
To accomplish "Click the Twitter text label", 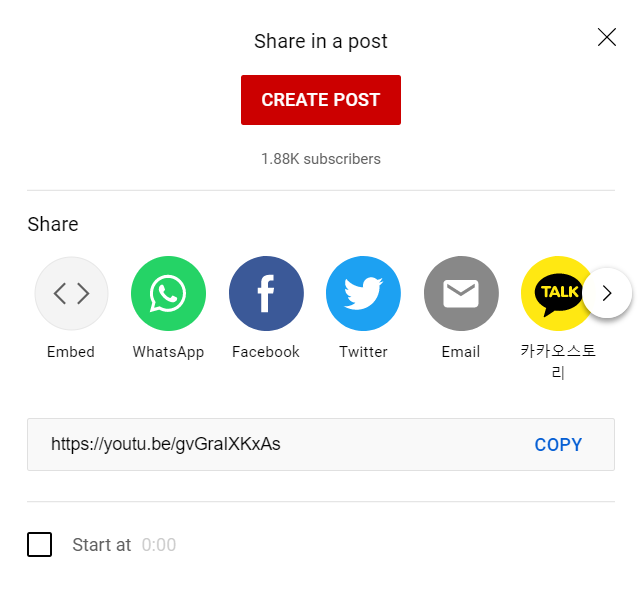I will coord(363,352).
